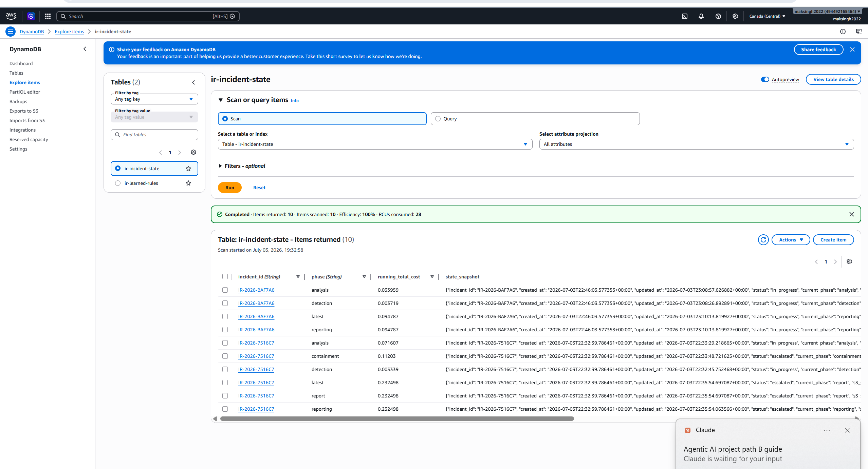The width and height of the screenshot is (868, 469).
Task: Click the AWS console Search box
Action: [148, 16]
